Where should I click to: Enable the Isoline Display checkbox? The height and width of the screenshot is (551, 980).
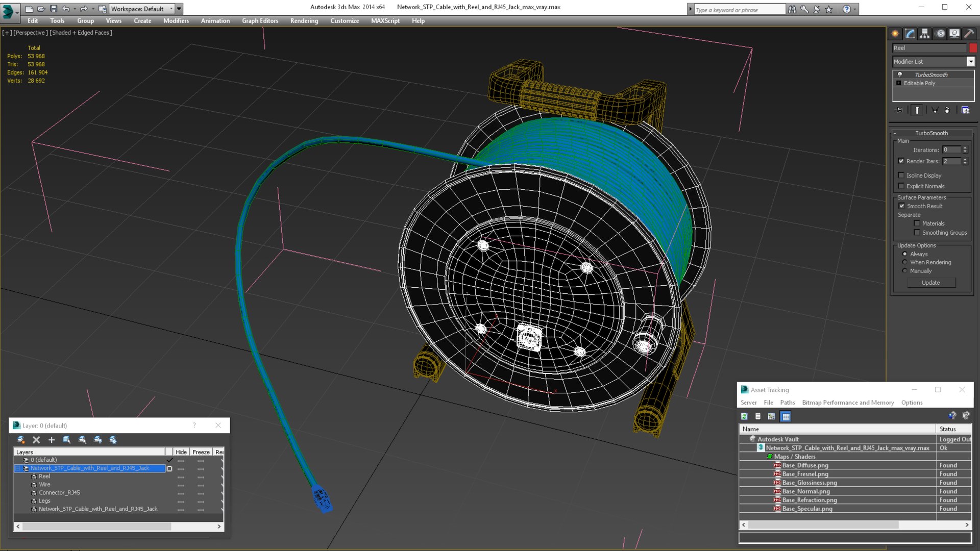click(x=901, y=175)
